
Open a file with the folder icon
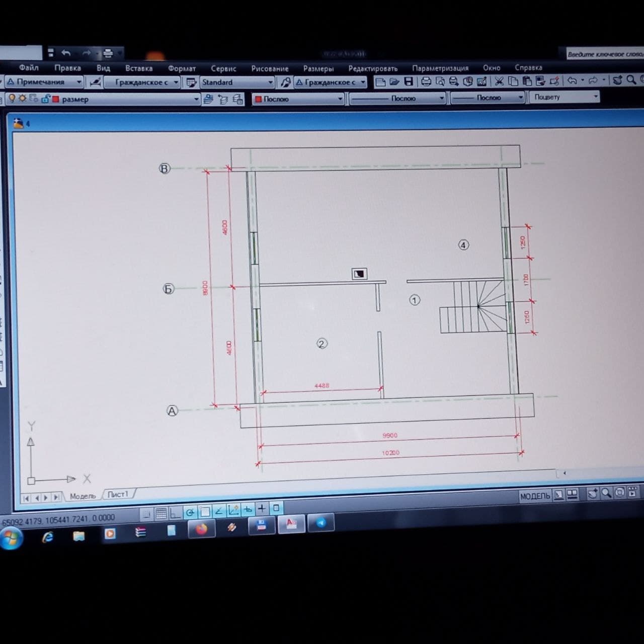pyautogui.click(x=394, y=82)
